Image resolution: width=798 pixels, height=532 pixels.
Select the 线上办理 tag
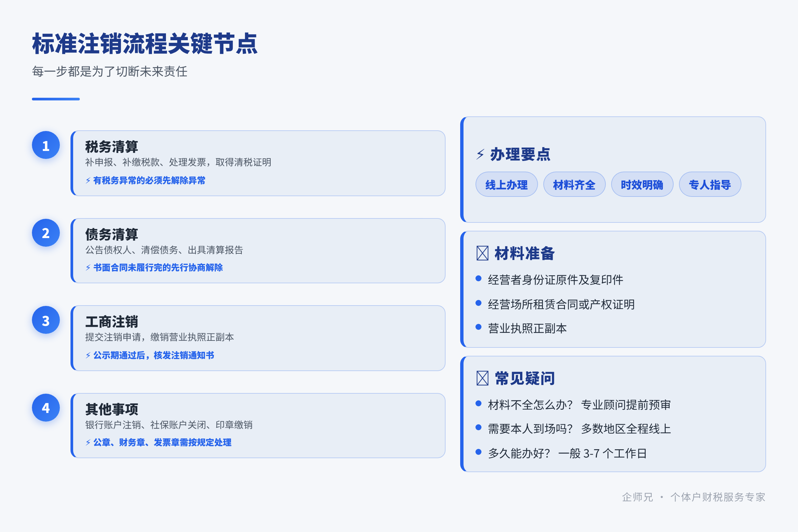tap(506, 185)
